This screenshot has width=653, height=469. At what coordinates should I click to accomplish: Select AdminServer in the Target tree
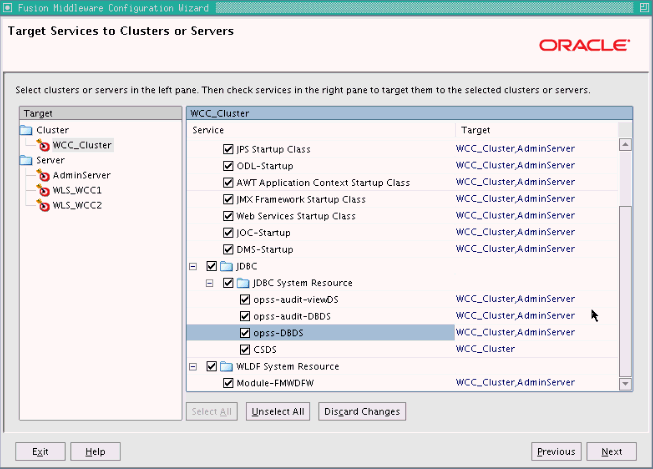(x=82, y=175)
